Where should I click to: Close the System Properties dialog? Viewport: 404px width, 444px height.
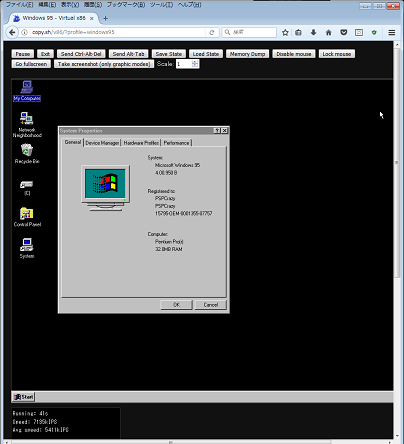(x=224, y=131)
